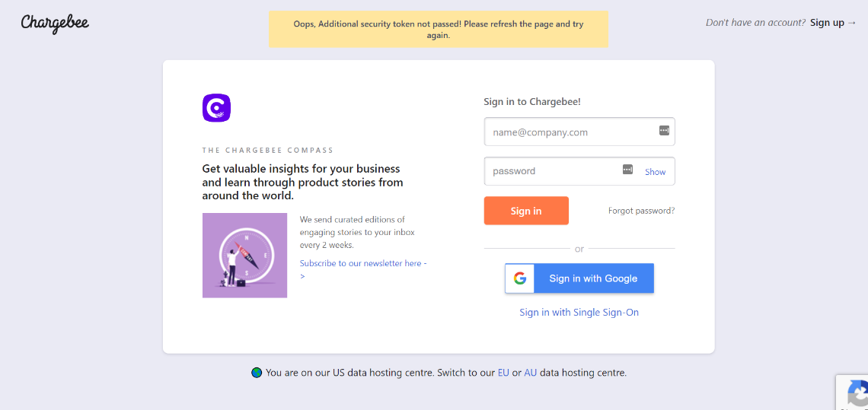This screenshot has height=410, width=868.
Task: Switch to the AU data hosting centre
Action: point(530,373)
